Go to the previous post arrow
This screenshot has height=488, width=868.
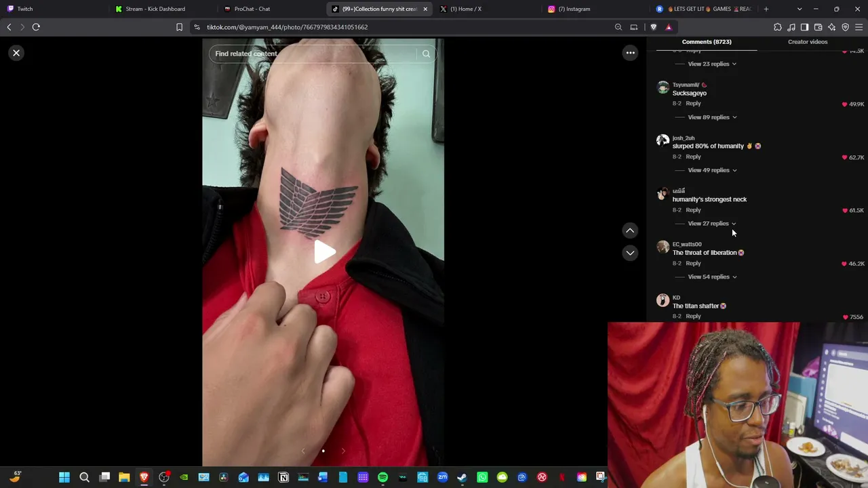click(630, 230)
